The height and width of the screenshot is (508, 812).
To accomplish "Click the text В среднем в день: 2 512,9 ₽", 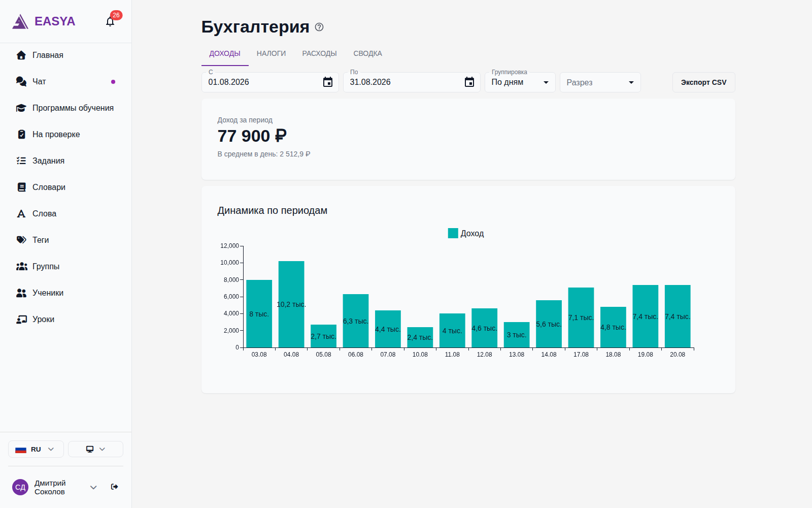I will click(264, 154).
